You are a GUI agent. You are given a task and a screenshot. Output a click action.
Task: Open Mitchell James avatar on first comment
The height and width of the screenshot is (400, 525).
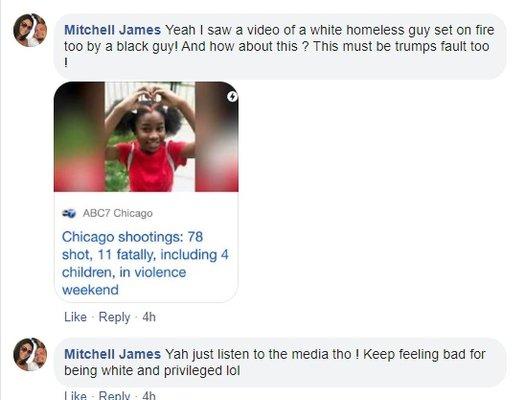pyautogui.click(x=30, y=30)
